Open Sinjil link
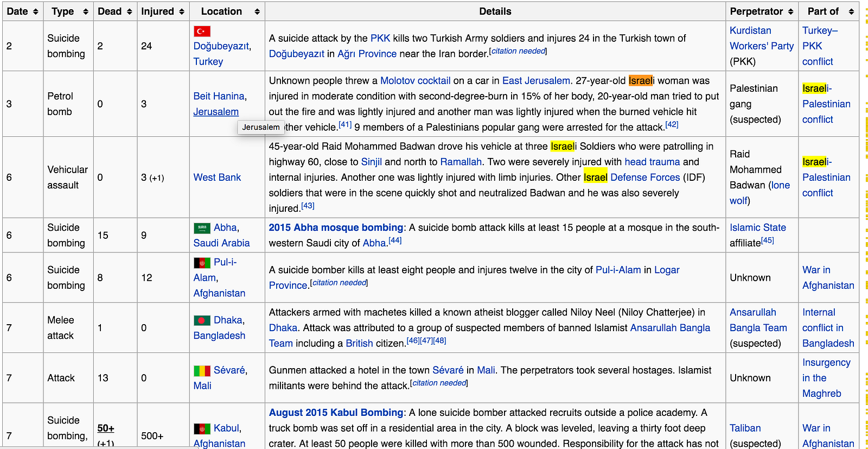 coord(372,162)
